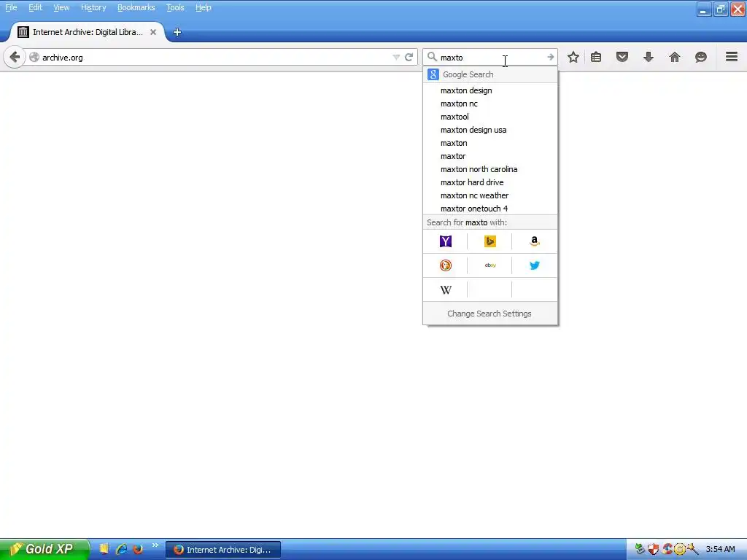747x560 pixels.
Task: Select suggestion 'maxtor hard drive'
Action: 490,182
